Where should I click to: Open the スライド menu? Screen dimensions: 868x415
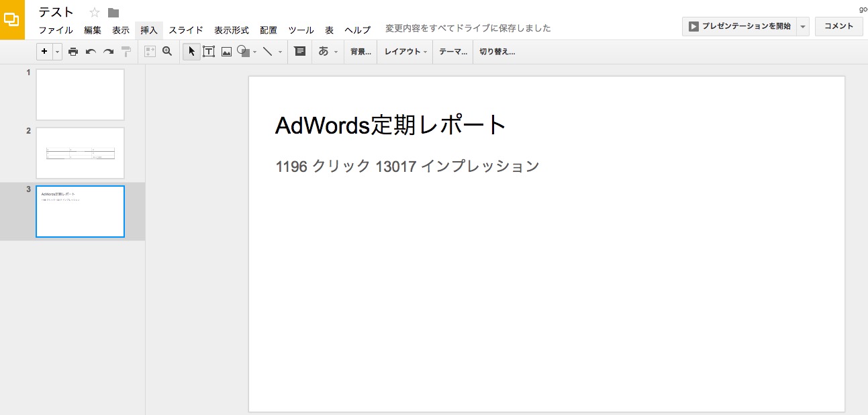tap(186, 30)
